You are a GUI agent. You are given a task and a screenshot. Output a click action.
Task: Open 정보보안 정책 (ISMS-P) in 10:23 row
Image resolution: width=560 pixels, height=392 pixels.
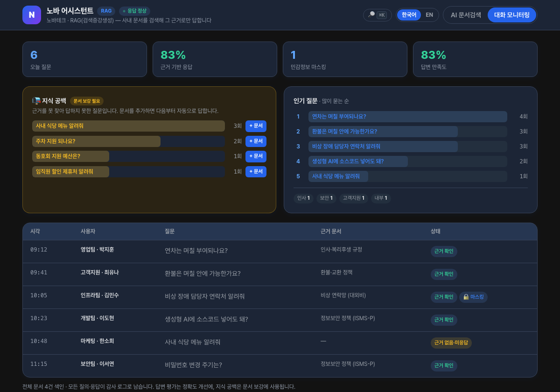[348, 318]
